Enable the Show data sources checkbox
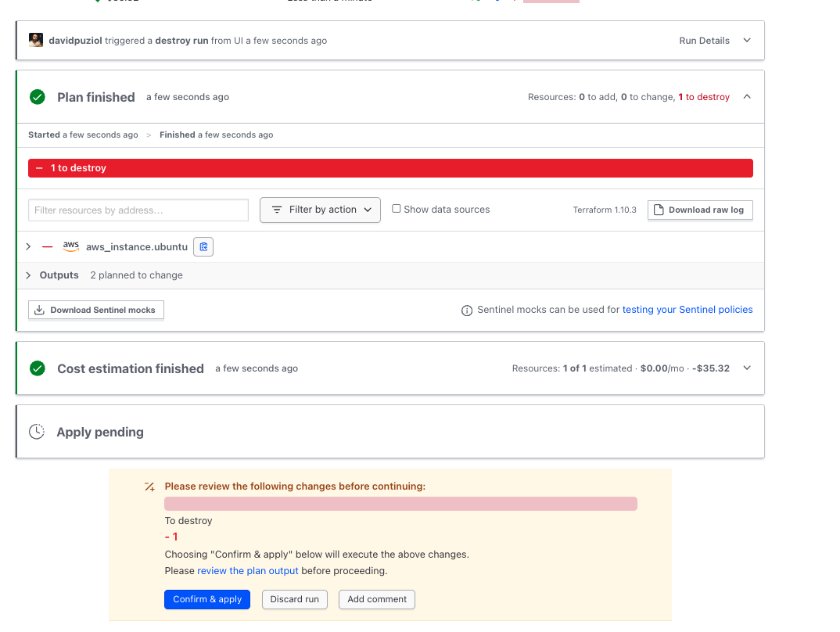The width and height of the screenshot is (840, 632). (x=397, y=209)
